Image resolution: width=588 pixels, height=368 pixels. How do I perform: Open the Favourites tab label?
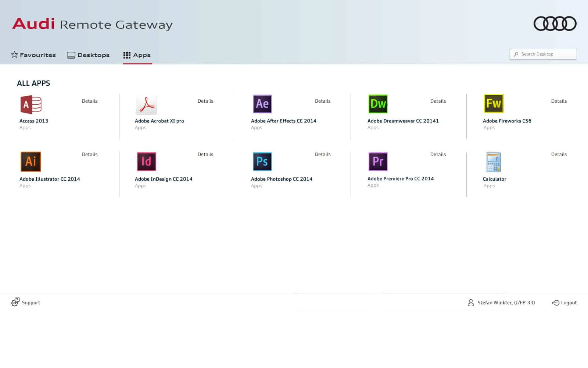coord(38,55)
